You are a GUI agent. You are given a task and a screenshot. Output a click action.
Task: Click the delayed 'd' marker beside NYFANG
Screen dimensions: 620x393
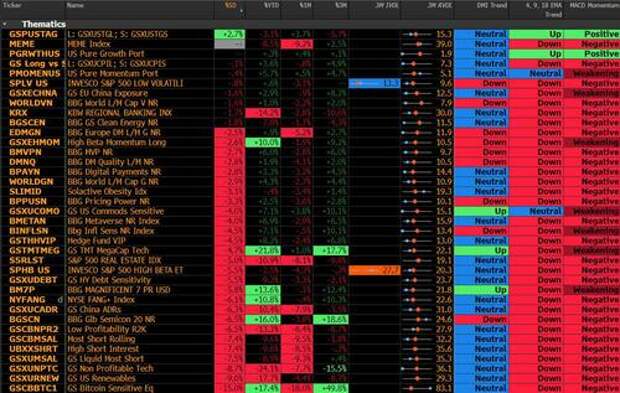tap(60, 300)
